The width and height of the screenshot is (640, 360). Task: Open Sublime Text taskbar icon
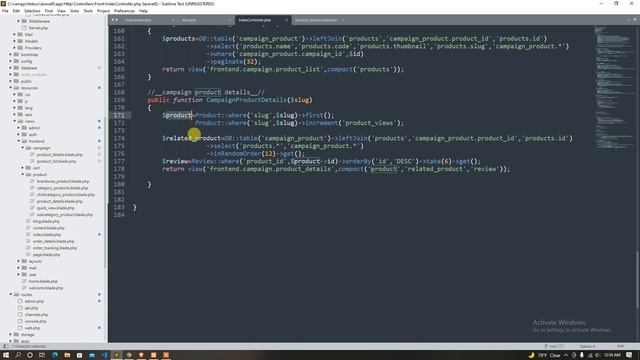pyautogui.click(x=116, y=355)
